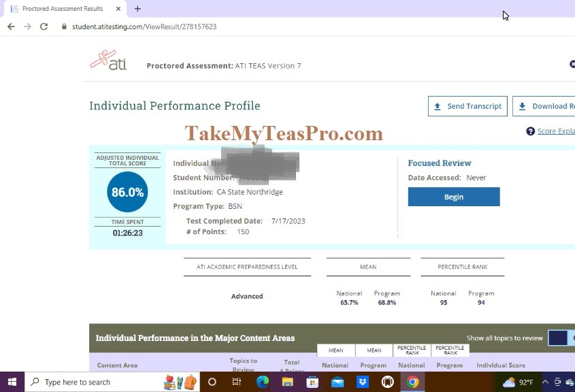The width and height of the screenshot is (575, 392).
Task: Select the Program Type BSN text
Action: pos(235,206)
